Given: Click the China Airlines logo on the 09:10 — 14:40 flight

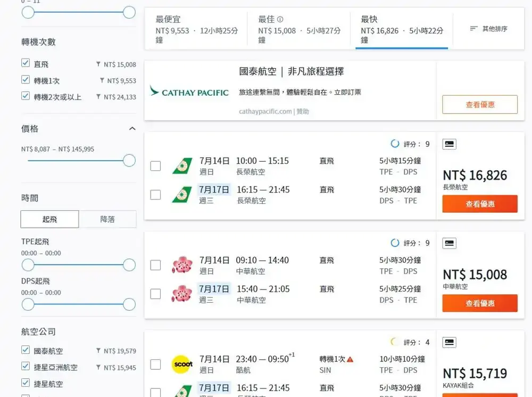Looking at the screenshot, I should pos(182,265).
